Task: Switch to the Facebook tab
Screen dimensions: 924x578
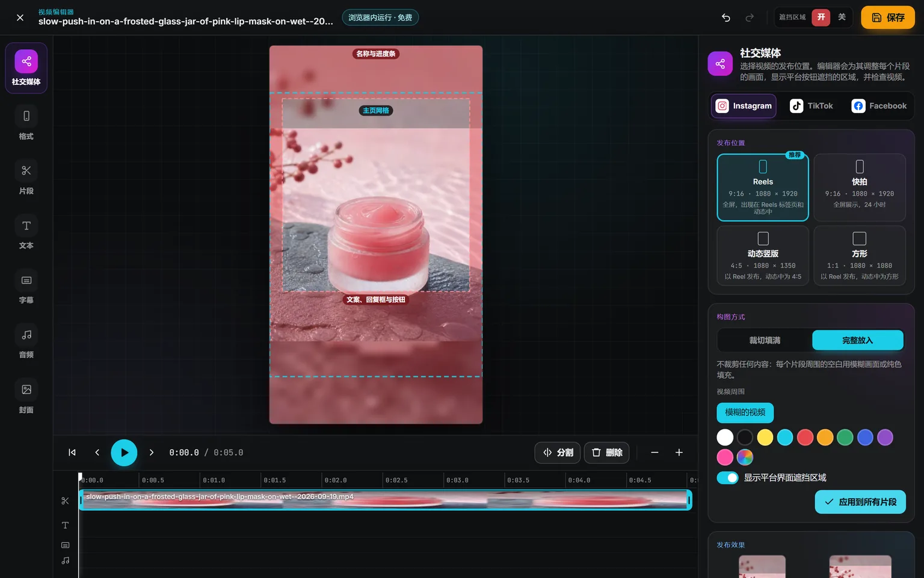Action: (x=879, y=106)
